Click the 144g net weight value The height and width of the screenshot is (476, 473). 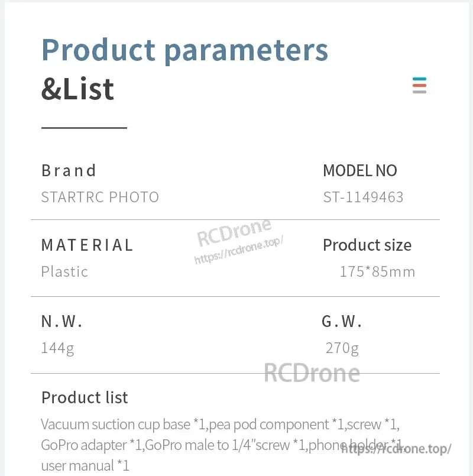tap(57, 348)
